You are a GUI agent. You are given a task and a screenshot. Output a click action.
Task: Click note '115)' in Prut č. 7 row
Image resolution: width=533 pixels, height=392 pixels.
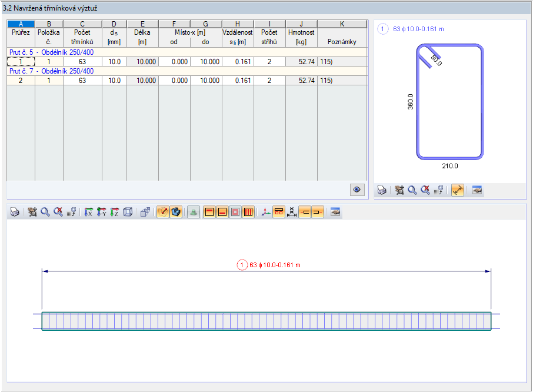point(342,81)
